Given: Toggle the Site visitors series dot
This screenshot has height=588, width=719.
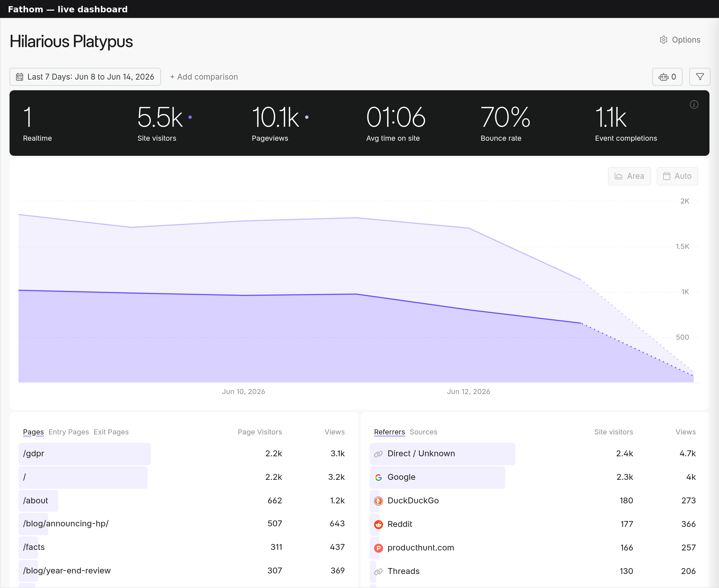Looking at the screenshot, I should click(190, 117).
